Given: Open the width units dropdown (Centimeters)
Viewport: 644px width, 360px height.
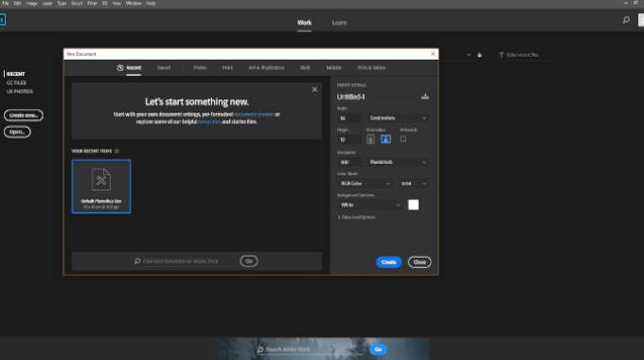Looking at the screenshot, I should pyautogui.click(x=398, y=117).
